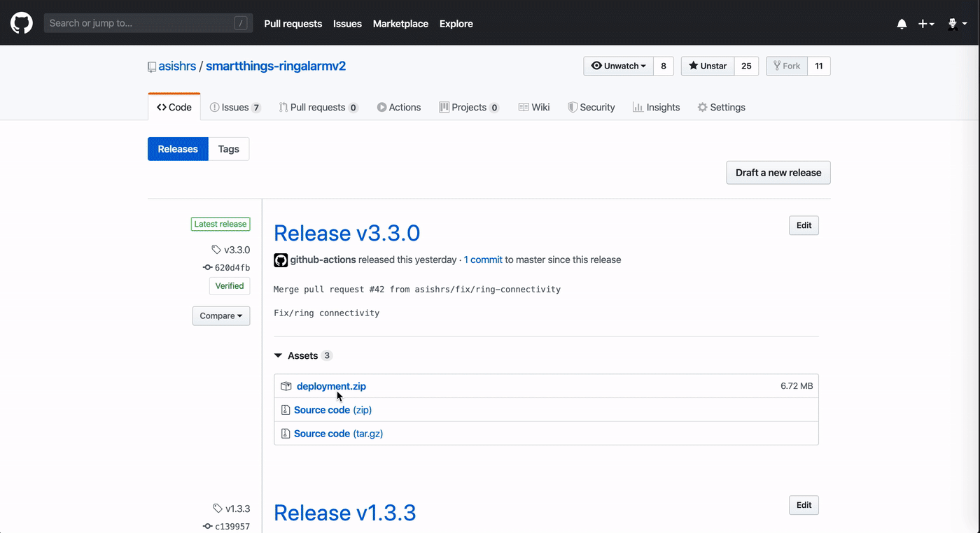The height and width of the screenshot is (533, 980).
Task: Edit Release v1.3.3
Action: 804,505
